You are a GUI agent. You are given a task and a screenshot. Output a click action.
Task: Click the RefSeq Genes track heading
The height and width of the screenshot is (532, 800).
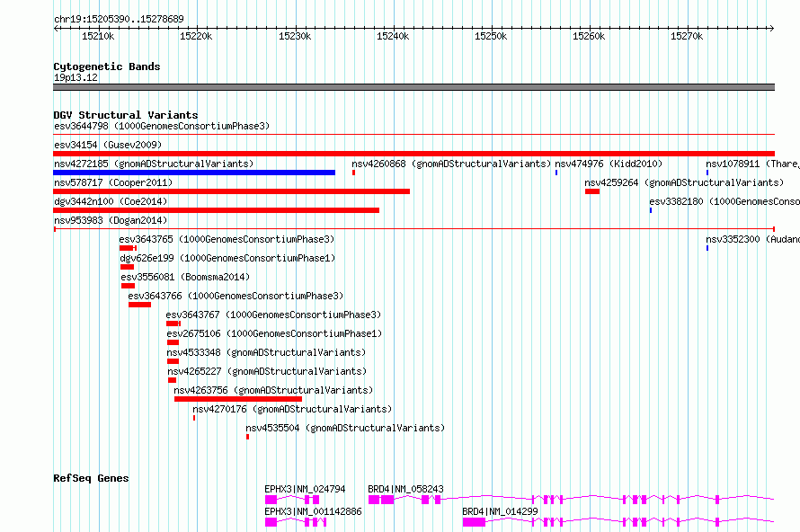pos(91,478)
